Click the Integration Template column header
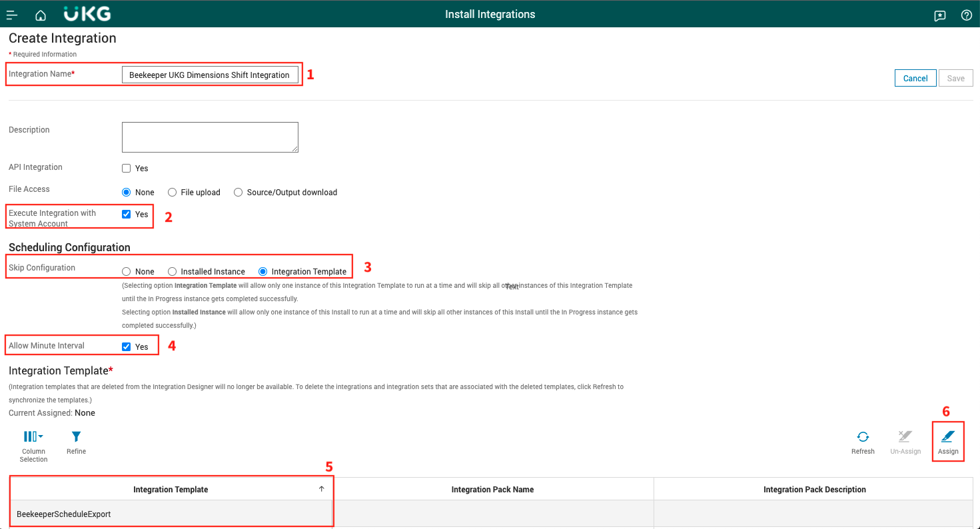980x529 pixels. (171, 490)
